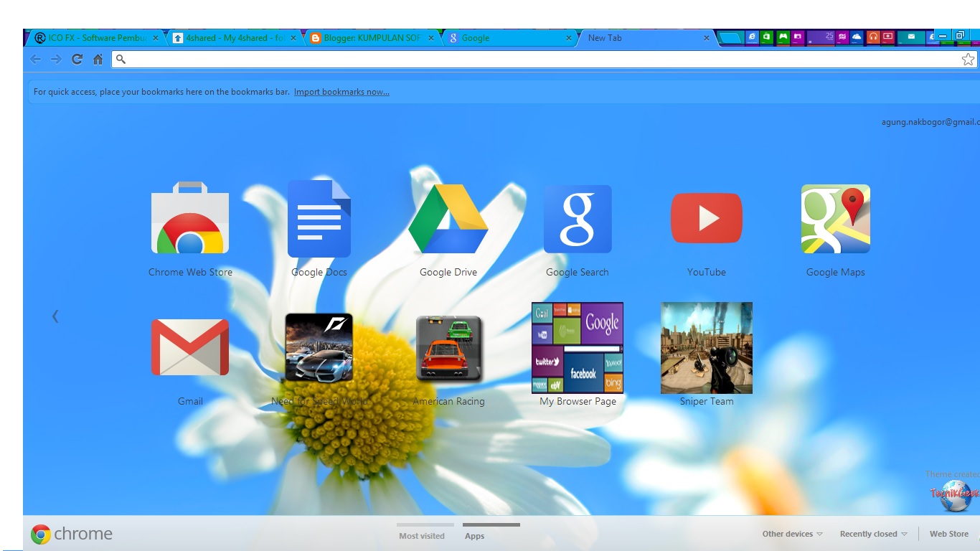Switch to the ICO FX tab
The height and width of the screenshot is (551, 980).
tap(96, 38)
